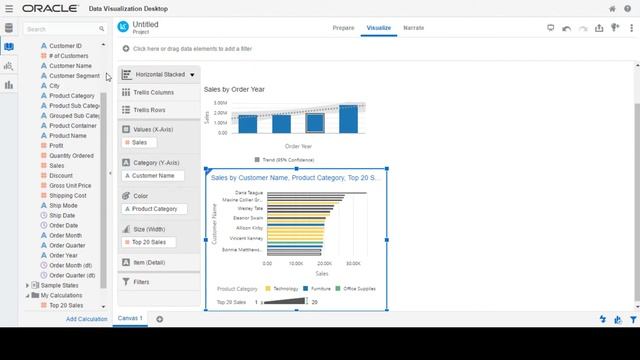Undo the last action

567,28
